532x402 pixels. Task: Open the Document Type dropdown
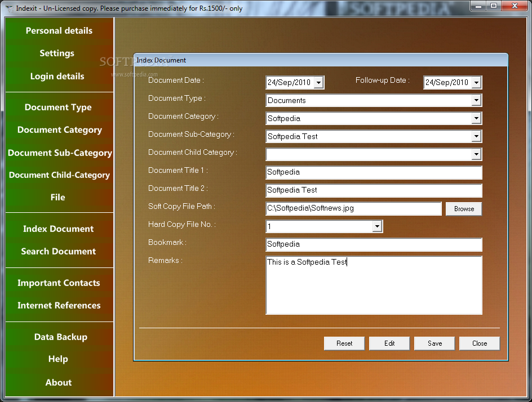coord(476,100)
